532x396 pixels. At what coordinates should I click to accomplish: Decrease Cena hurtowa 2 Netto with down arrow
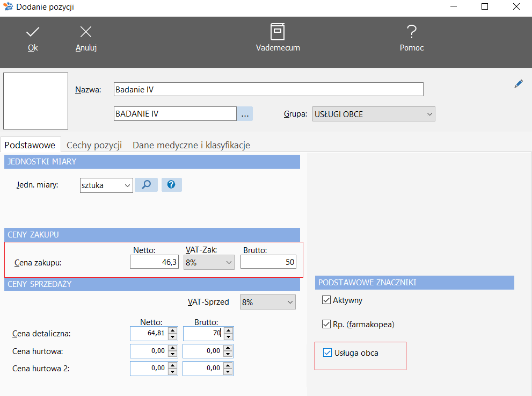pyautogui.click(x=173, y=371)
